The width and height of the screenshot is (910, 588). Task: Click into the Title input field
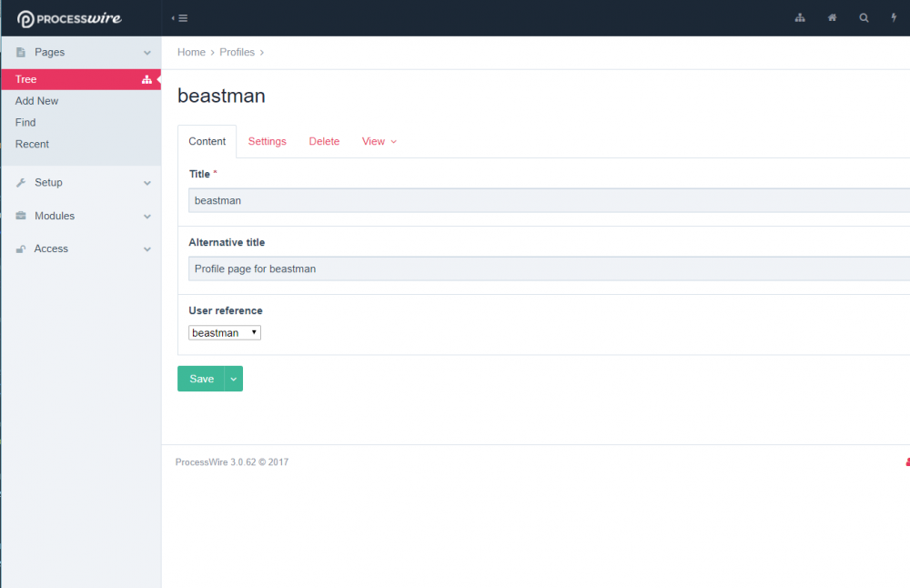tap(546, 200)
